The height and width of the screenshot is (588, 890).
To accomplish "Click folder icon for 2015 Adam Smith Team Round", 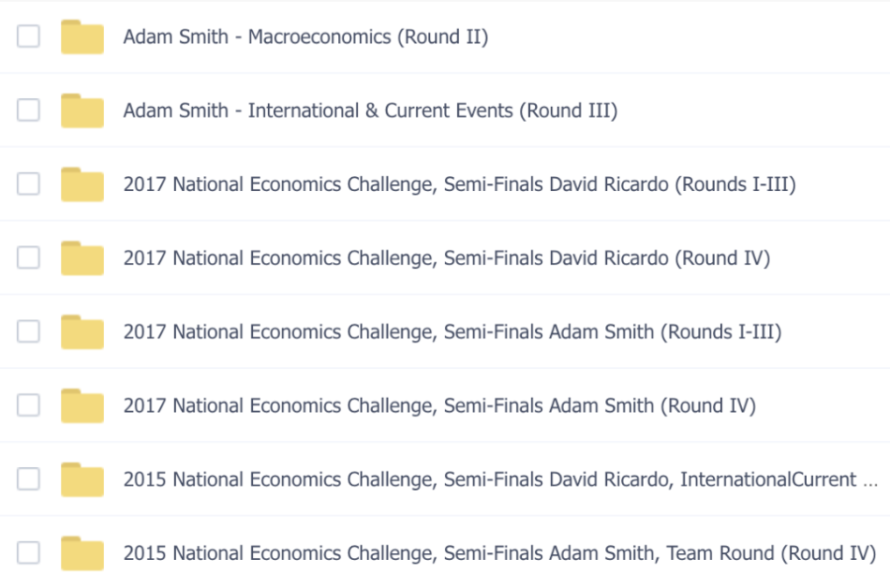I will (x=82, y=553).
